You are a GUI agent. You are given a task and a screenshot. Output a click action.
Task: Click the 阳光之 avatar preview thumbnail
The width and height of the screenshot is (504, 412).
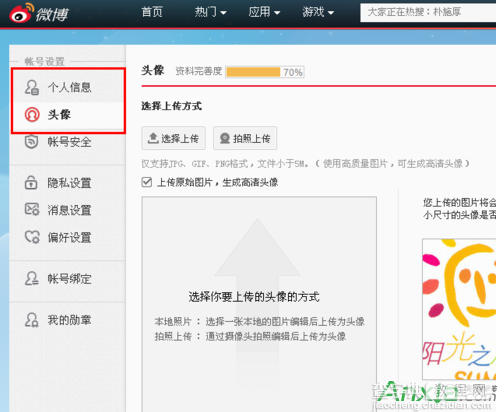click(x=459, y=309)
